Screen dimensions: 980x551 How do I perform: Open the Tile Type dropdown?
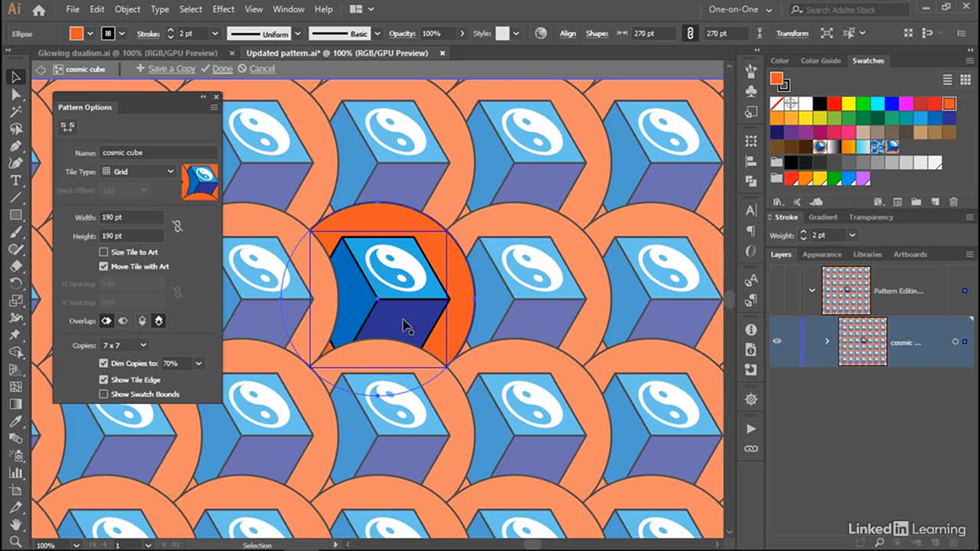(x=138, y=171)
